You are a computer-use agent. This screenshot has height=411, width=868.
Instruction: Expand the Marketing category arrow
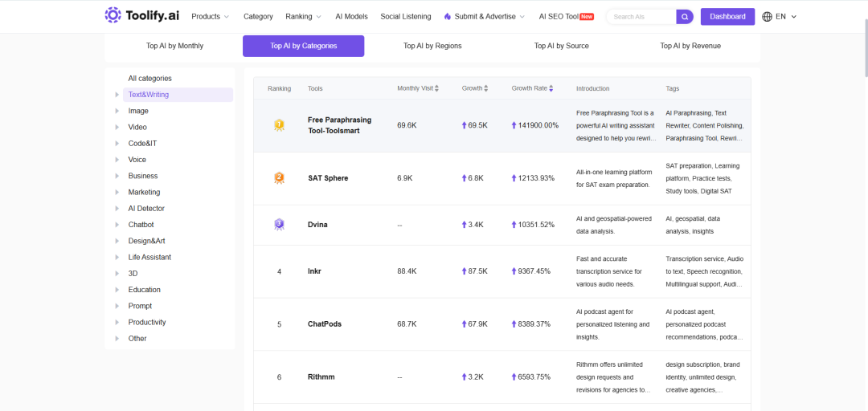[117, 192]
